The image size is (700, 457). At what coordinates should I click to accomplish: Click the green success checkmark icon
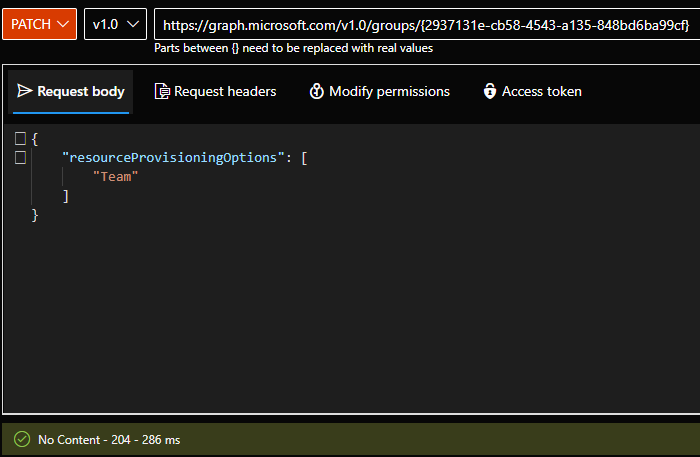[x=22, y=440]
